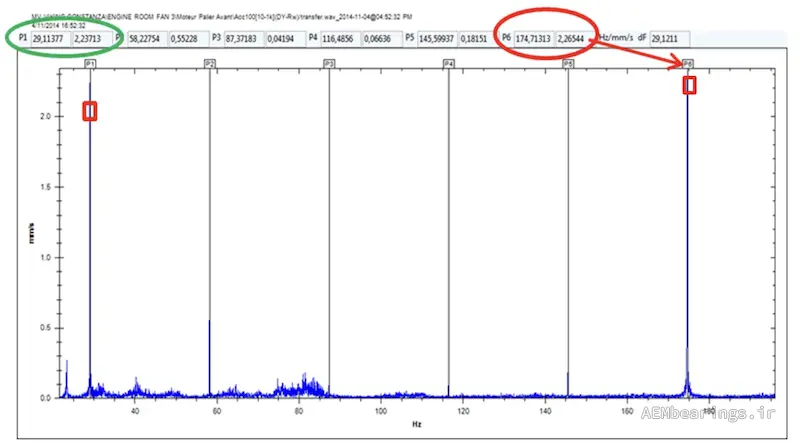This screenshot has height=448, width=800.
Task: Click the P1 amplitude field 2,23713
Action: (93, 39)
